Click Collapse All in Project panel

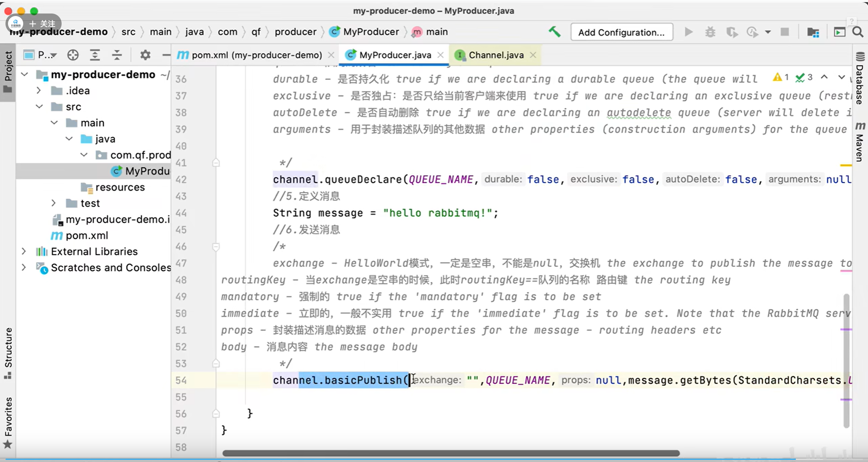pyautogui.click(x=117, y=55)
